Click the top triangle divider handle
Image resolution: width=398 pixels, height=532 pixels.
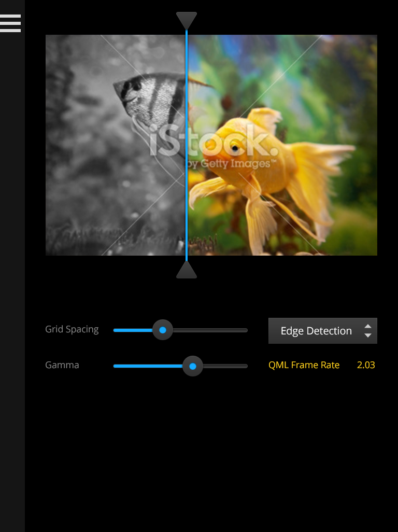187,20
